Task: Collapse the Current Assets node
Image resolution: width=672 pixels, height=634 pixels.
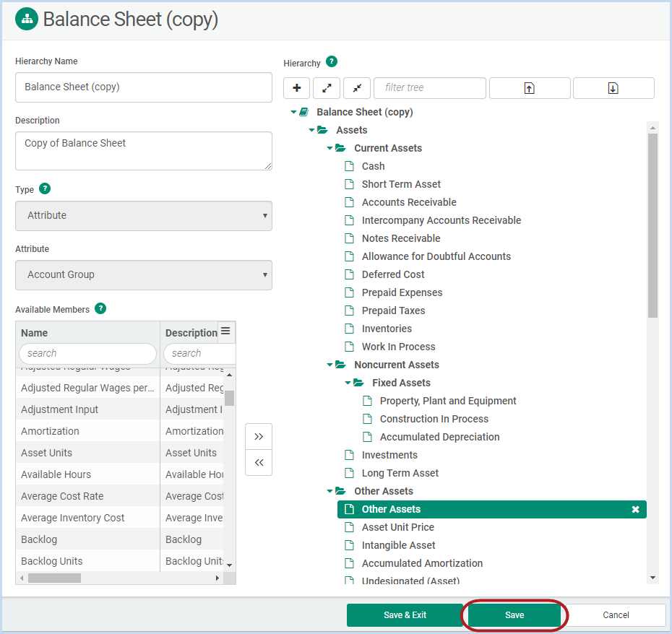Action: pos(329,148)
